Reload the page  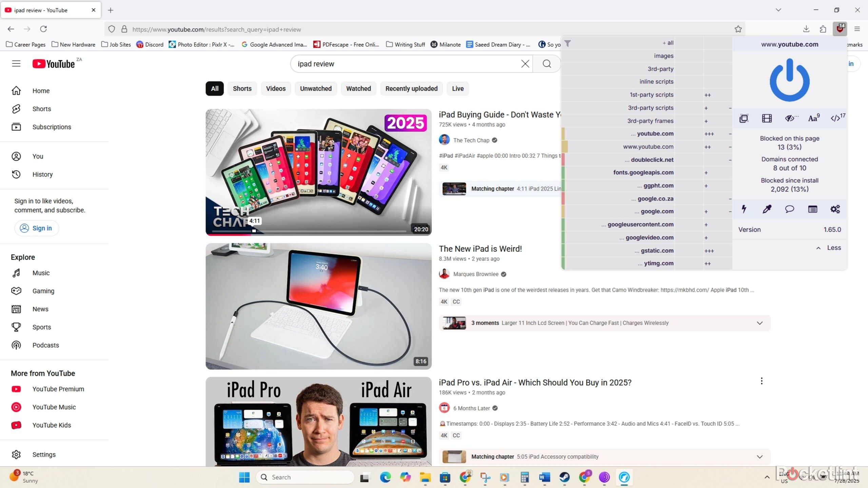(43, 29)
